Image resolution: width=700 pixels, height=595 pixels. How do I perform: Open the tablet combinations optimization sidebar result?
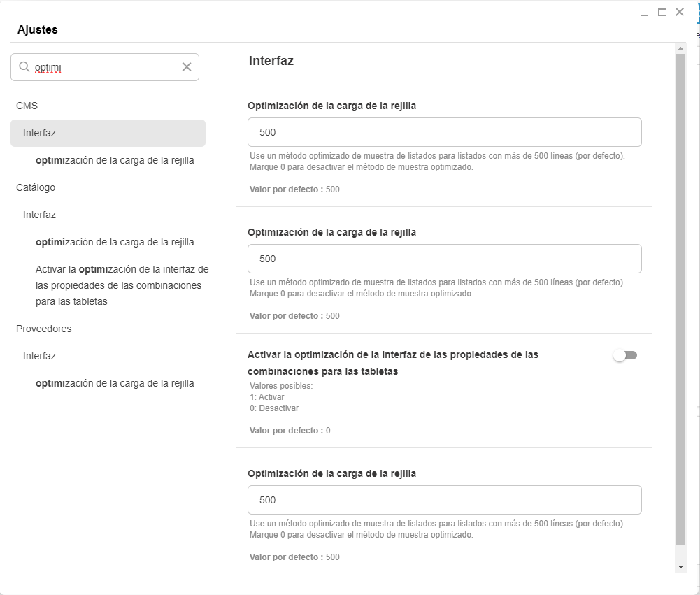[x=122, y=285]
